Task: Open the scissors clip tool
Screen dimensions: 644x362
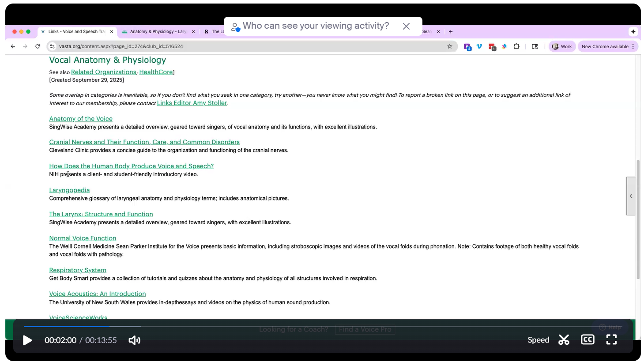Action: [564, 340]
